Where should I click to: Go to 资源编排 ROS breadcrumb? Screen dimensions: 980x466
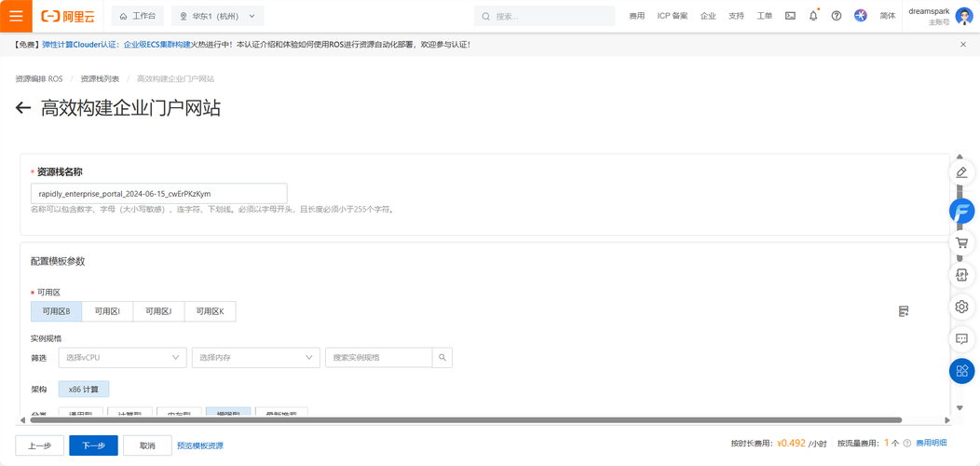39,79
